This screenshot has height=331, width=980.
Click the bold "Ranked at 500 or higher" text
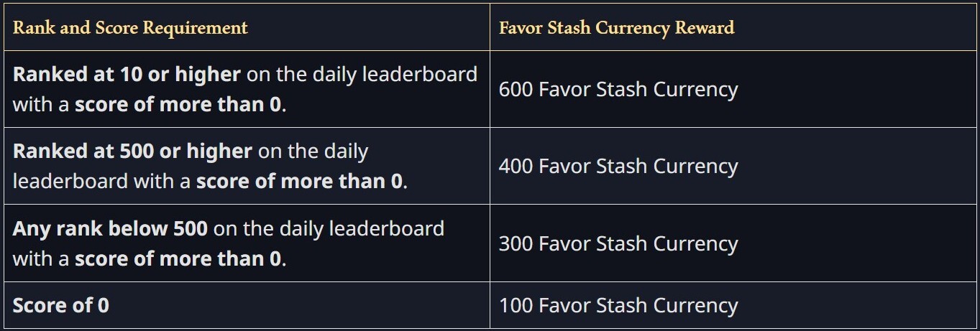[132, 151]
